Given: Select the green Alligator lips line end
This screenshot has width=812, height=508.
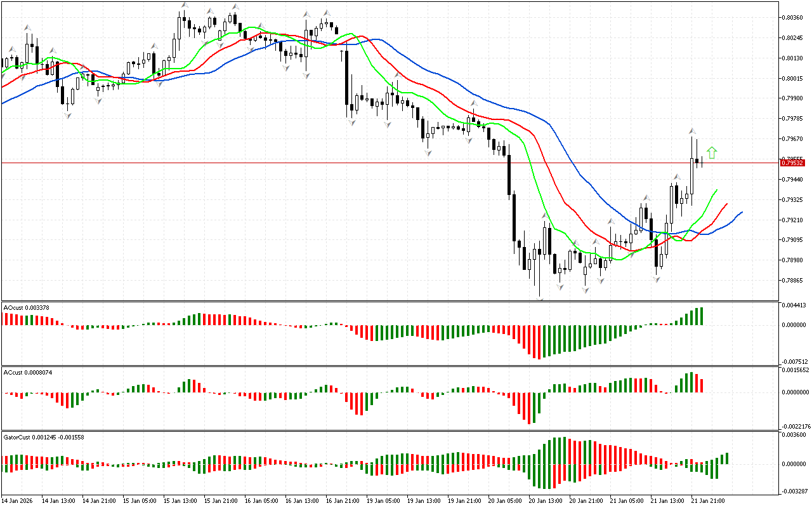Looking at the screenshot, I should (716, 190).
